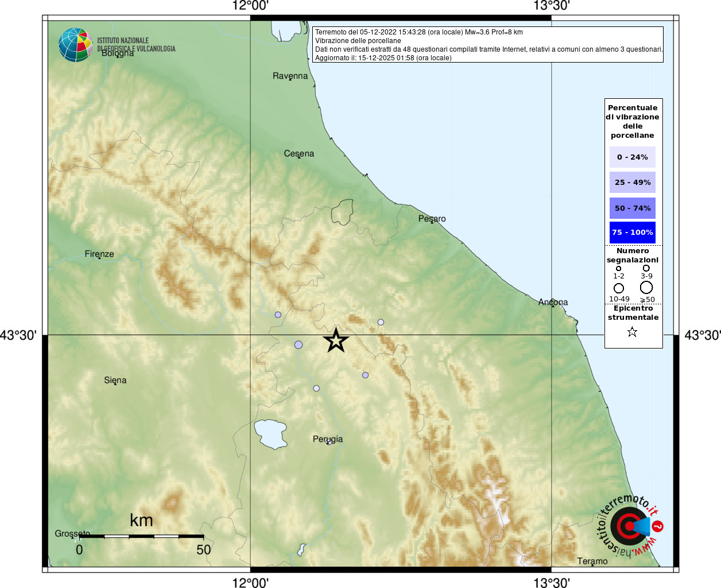
Task: Click the 0 - 24% color swatch
Action: 633,157
